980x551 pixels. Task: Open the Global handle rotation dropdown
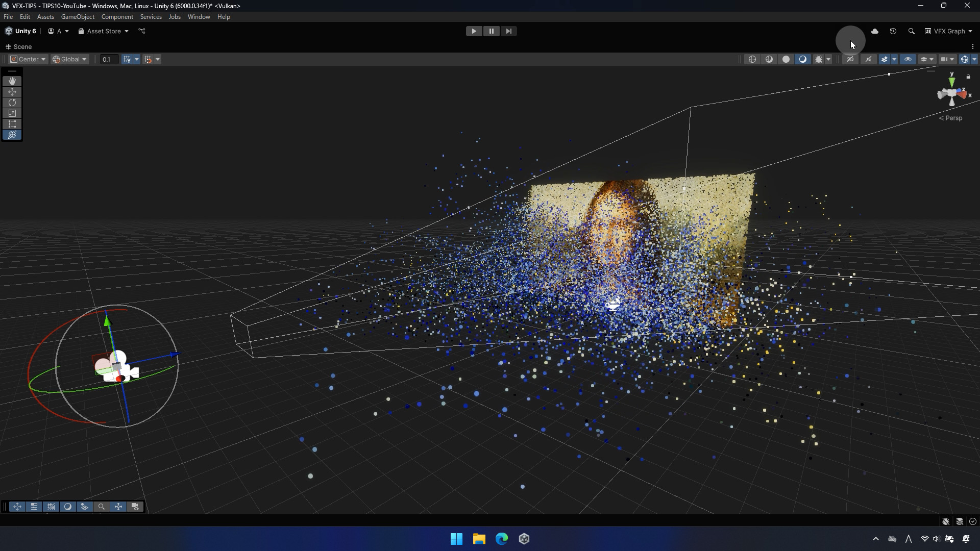pyautogui.click(x=70, y=59)
